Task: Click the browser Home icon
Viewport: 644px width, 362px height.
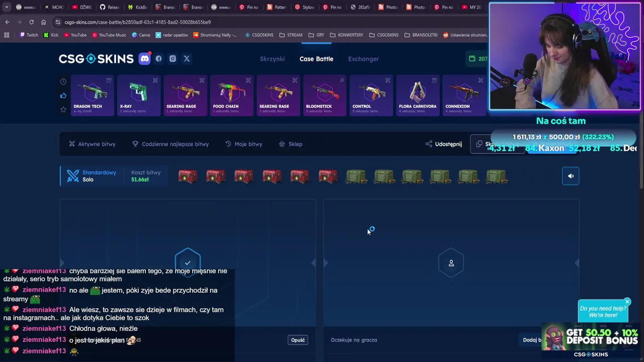Action: 43,22
